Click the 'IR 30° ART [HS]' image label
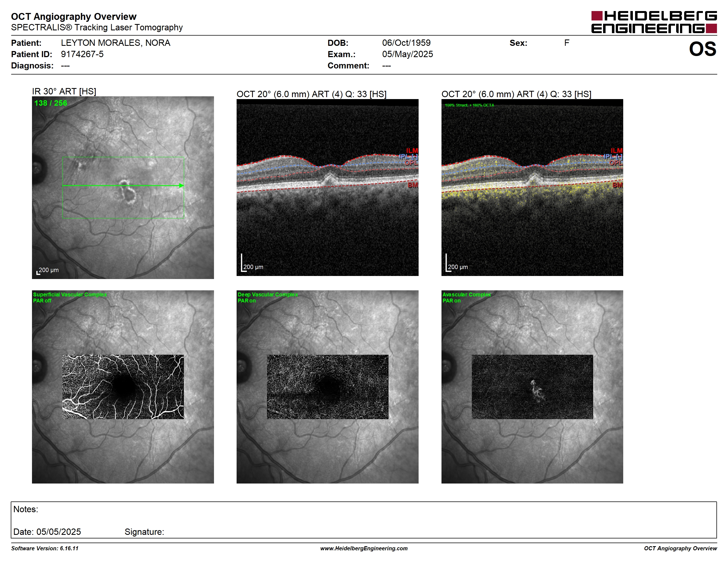728x563 pixels. click(64, 91)
